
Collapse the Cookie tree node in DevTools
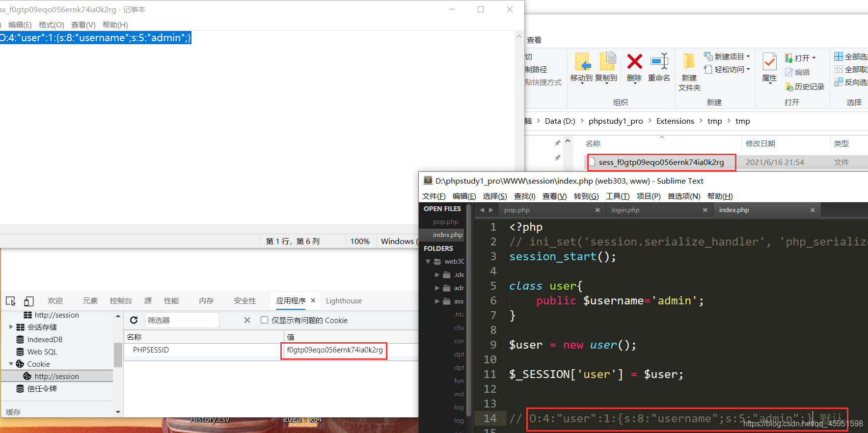coord(11,364)
